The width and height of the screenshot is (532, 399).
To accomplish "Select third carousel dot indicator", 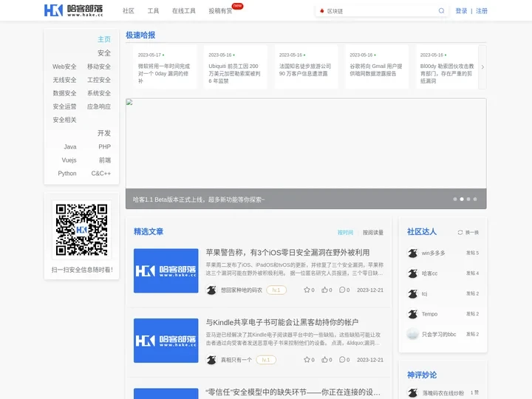I will 468,199.
